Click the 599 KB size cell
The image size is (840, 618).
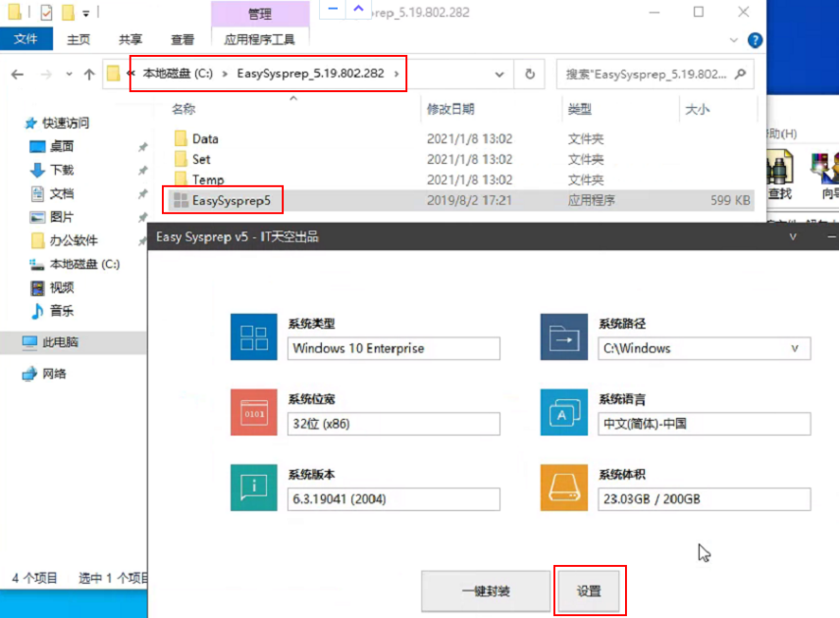coord(730,200)
